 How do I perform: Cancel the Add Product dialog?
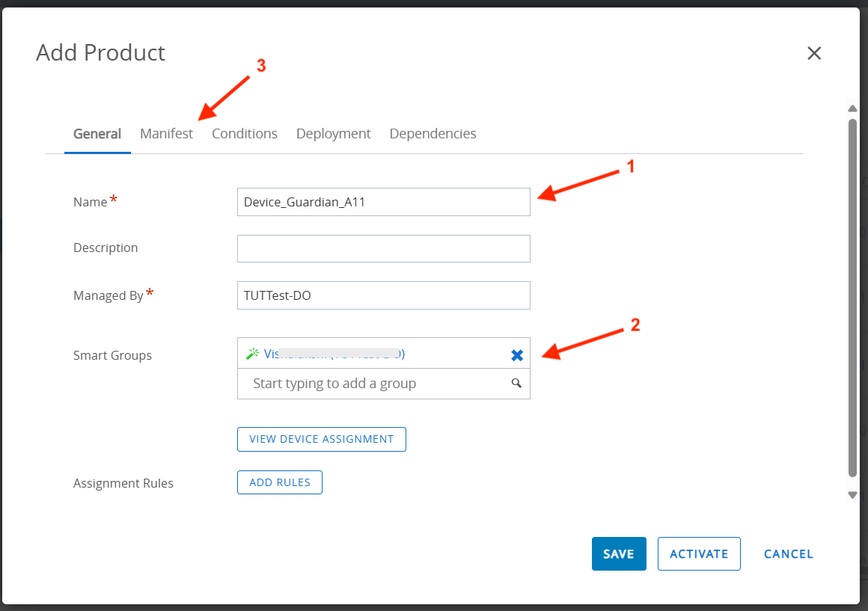point(788,554)
